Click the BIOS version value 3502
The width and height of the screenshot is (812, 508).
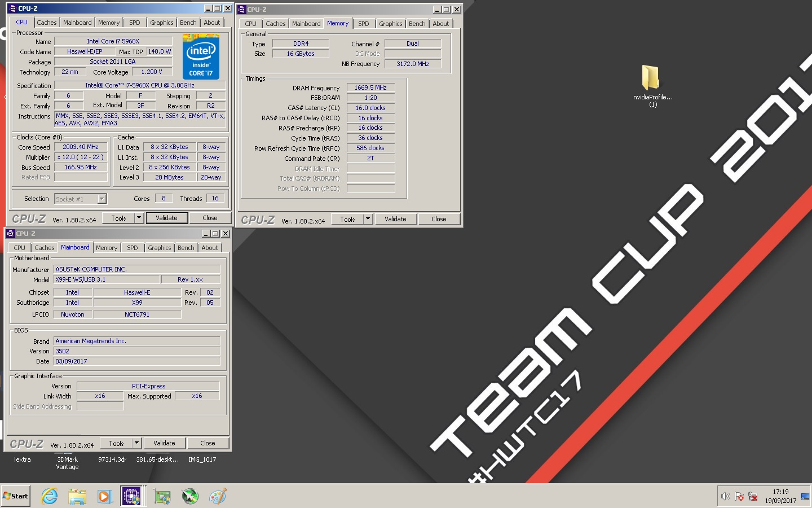click(x=136, y=351)
